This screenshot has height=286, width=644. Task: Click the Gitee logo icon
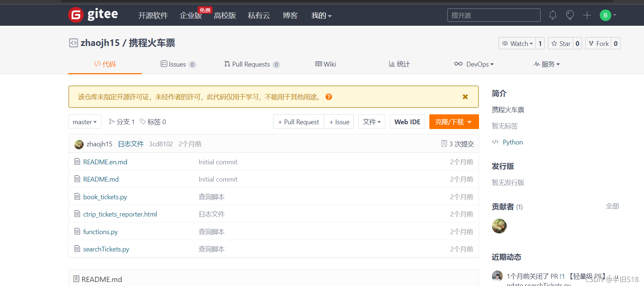pyautogui.click(x=76, y=15)
